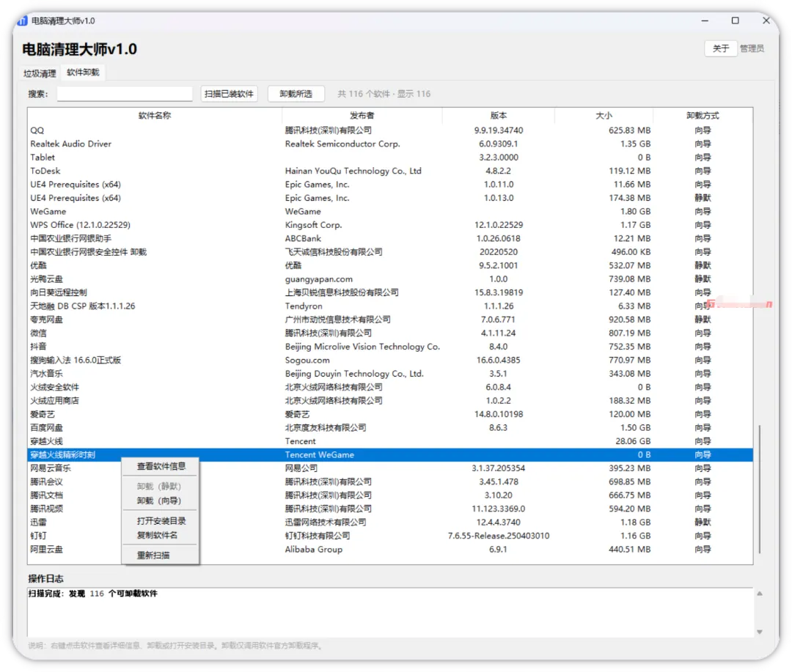This screenshot has height=672, width=792.
Task: Switch to the 垃圾清理 tab
Action: [x=40, y=73]
